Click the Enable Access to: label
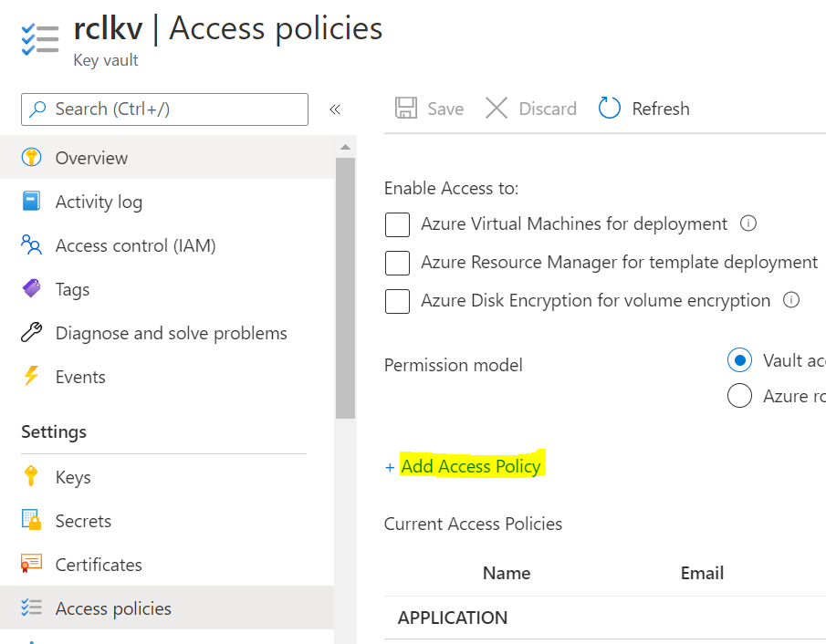 452,188
